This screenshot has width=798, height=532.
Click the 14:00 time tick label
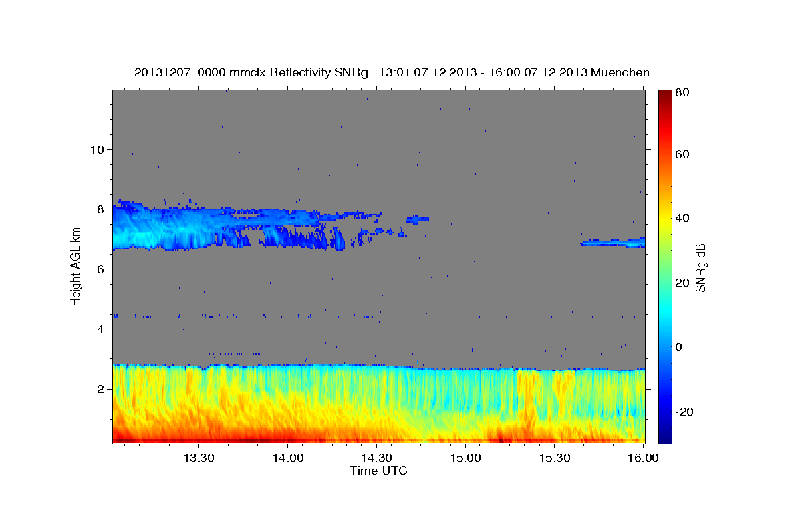pos(288,458)
